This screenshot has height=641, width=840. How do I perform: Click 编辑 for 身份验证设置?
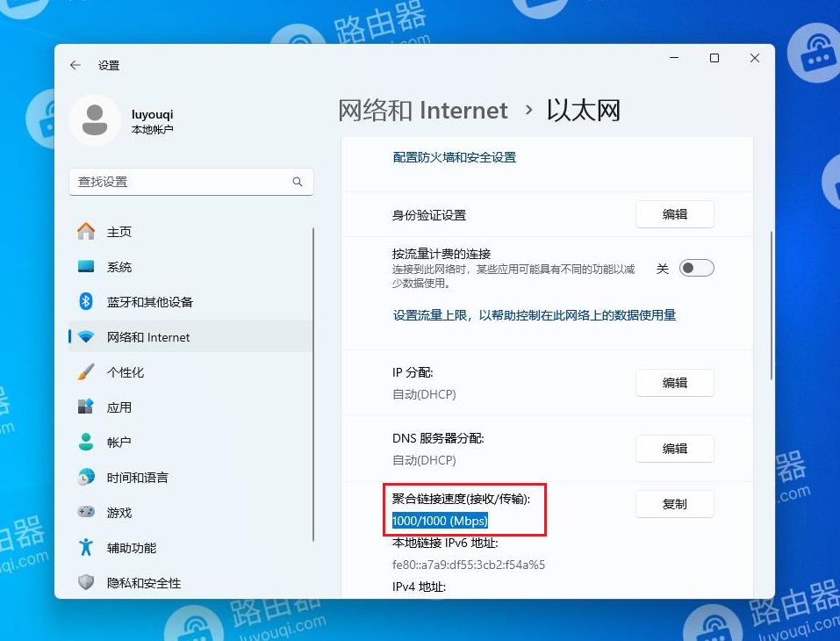tap(674, 214)
